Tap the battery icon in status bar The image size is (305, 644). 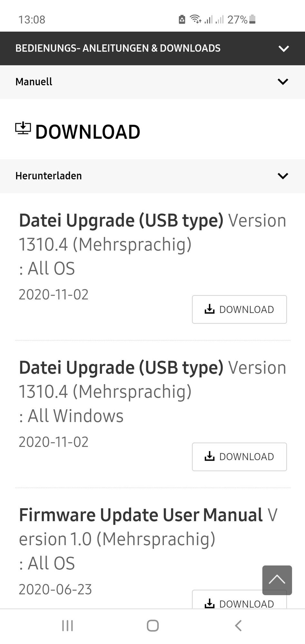click(x=253, y=19)
